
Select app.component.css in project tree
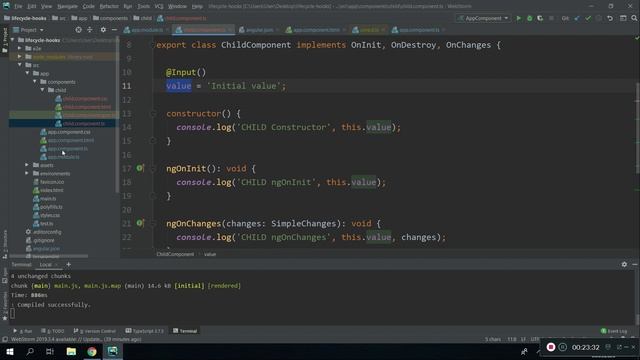(69, 132)
